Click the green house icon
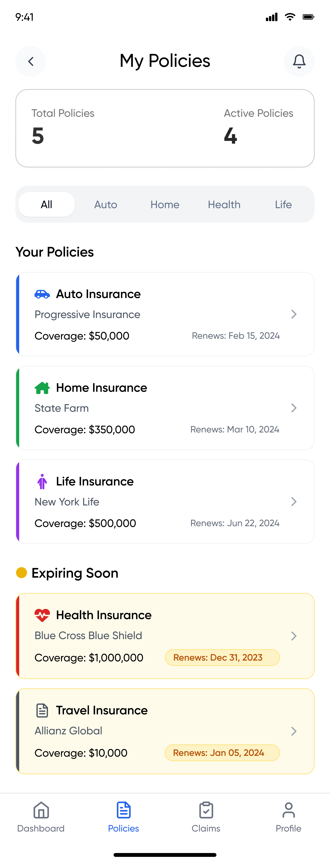This screenshot has width=330, height=868. 42,388
